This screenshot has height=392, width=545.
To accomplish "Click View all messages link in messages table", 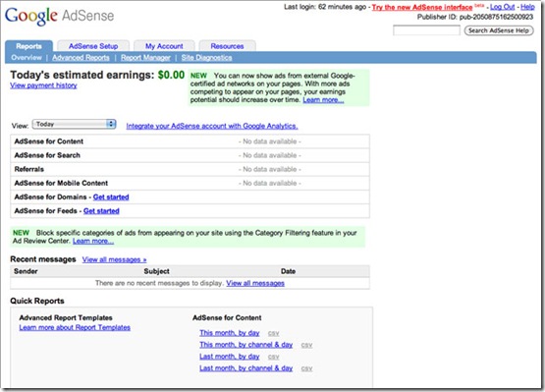I will [x=255, y=284].
